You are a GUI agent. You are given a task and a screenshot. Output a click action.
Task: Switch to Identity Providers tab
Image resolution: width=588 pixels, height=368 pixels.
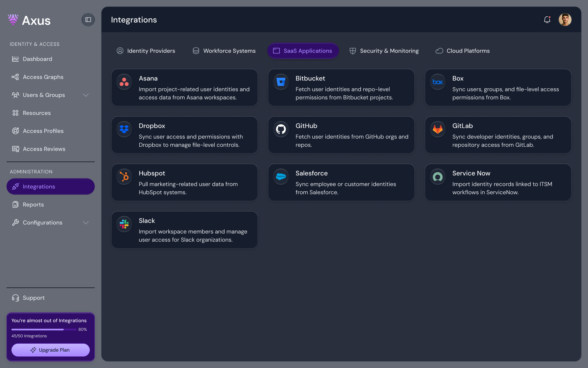click(146, 51)
